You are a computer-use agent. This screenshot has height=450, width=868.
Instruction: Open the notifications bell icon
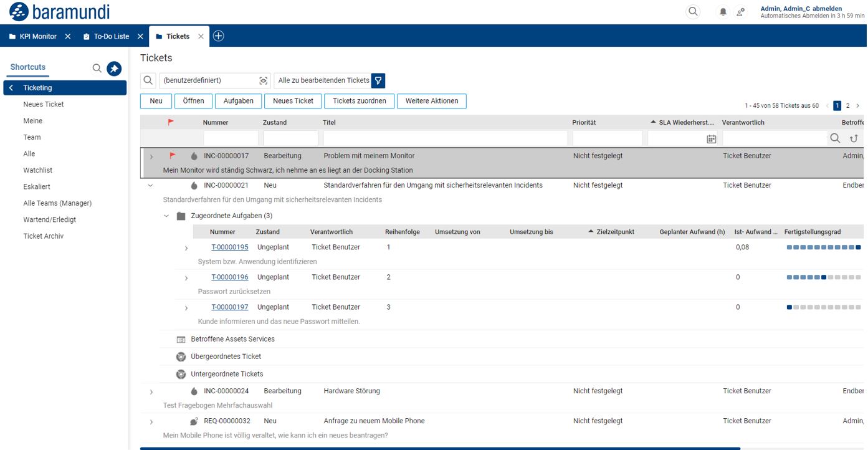(723, 11)
